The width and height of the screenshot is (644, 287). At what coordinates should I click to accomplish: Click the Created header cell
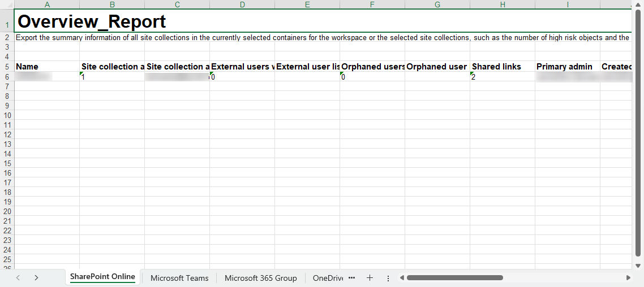coord(616,67)
